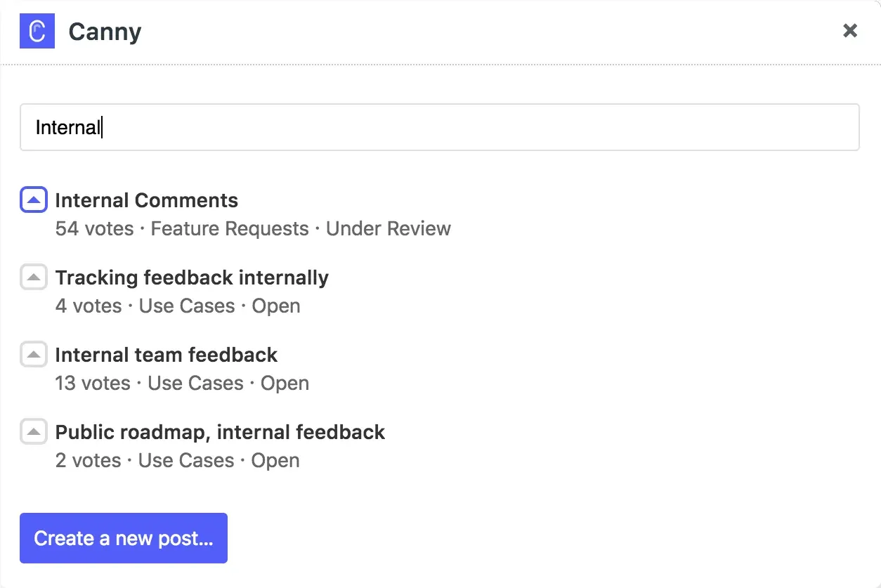Click the Under Review status text
The width and height of the screenshot is (881, 588).
pyautogui.click(x=388, y=228)
